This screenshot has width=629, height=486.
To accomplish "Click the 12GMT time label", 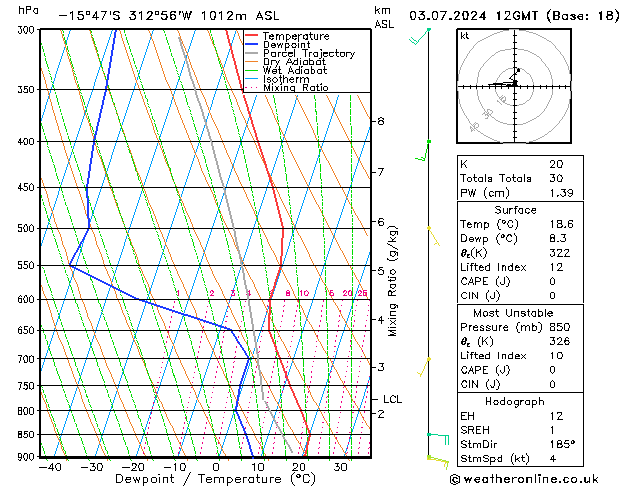I will pos(517,16).
